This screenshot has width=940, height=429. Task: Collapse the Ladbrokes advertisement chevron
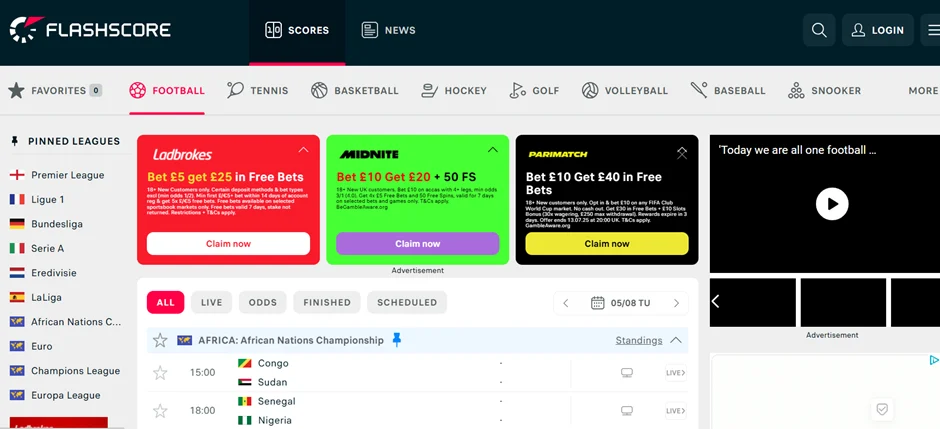coord(302,150)
